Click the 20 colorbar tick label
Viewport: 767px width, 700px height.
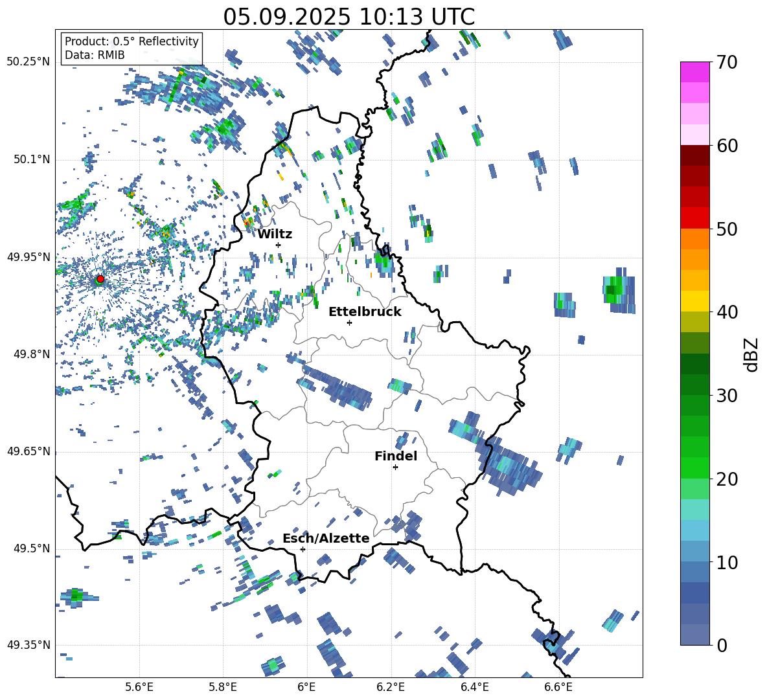727,479
